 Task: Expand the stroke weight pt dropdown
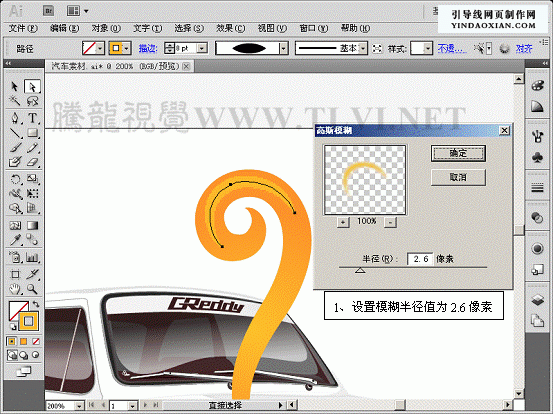click(x=202, y=48)
